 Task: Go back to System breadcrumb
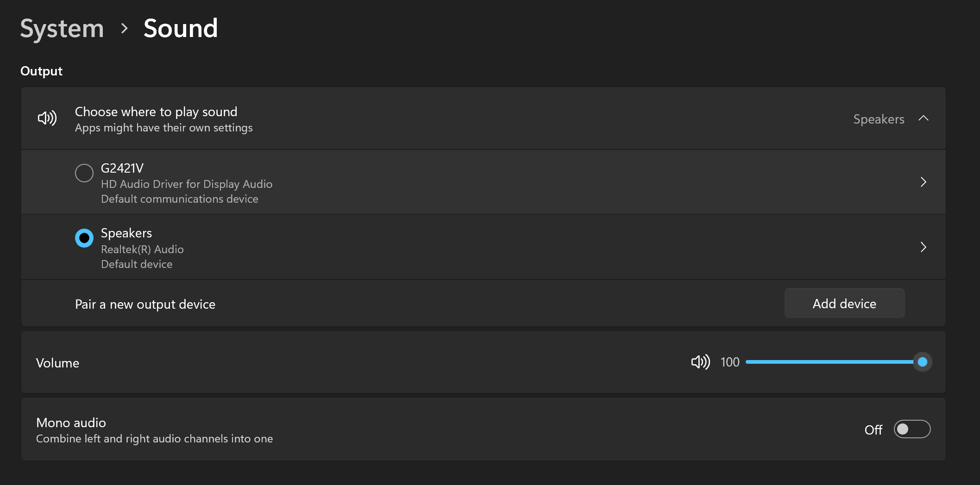pos(62,29)
